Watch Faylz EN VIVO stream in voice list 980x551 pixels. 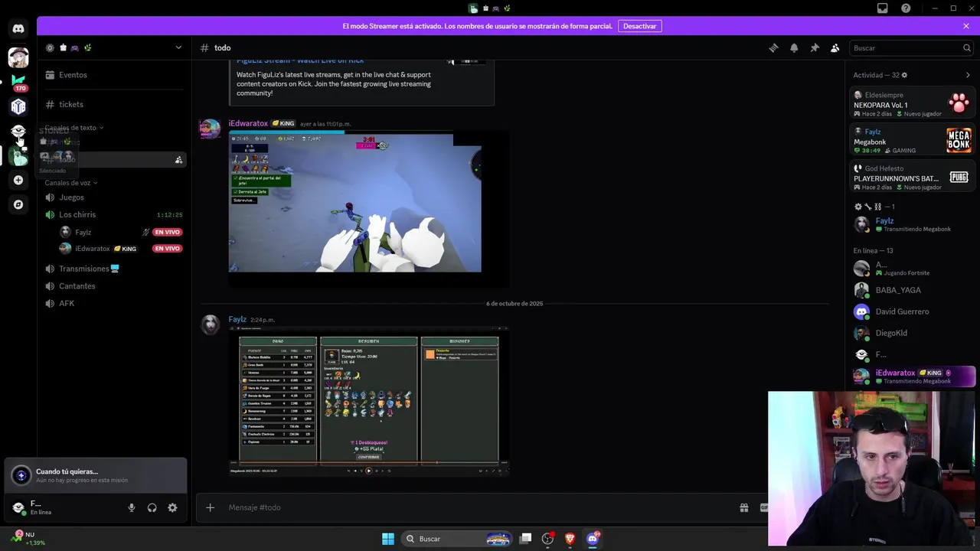click(167, 232)
